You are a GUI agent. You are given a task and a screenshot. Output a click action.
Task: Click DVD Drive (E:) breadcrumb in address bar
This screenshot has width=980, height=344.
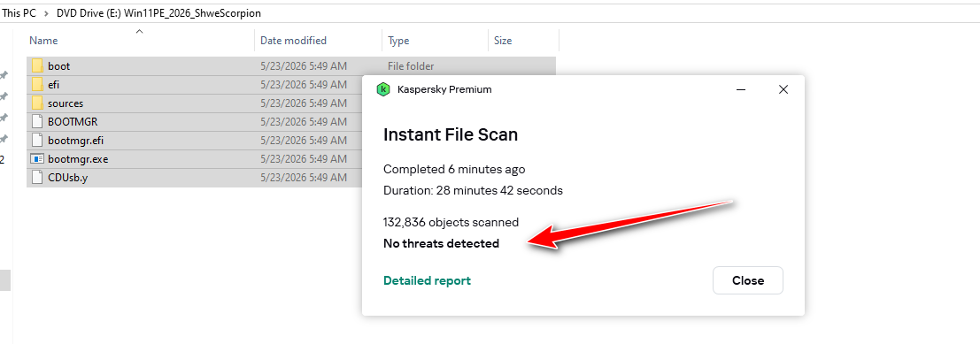coord(158,13)
